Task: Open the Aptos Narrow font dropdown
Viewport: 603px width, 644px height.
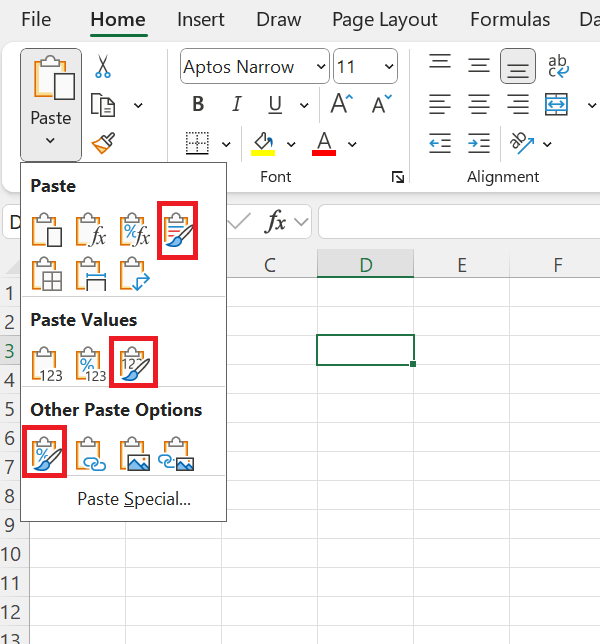Action: coord(321,67)
